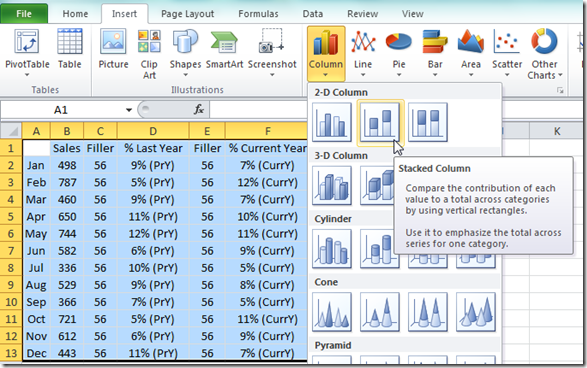Image resolution: width=587 pixels, height=368 pixels.
Task: Open the Charts dialog launcher
Action: coord(560,90)
